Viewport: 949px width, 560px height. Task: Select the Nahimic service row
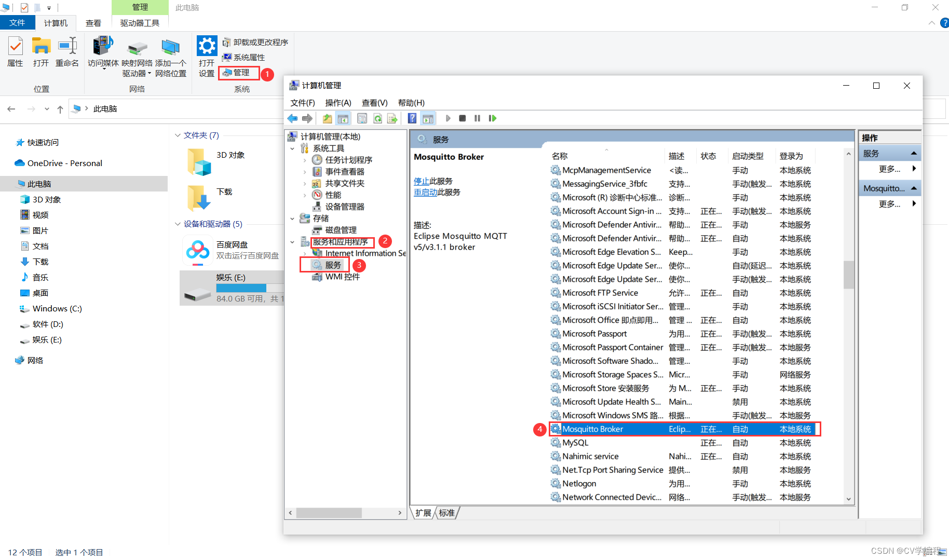pos(684,456)
